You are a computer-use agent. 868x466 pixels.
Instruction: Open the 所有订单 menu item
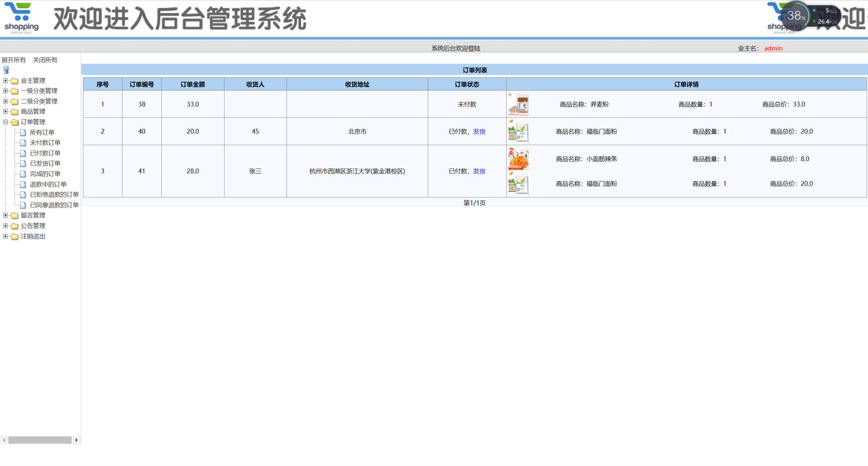coord(42,133)
